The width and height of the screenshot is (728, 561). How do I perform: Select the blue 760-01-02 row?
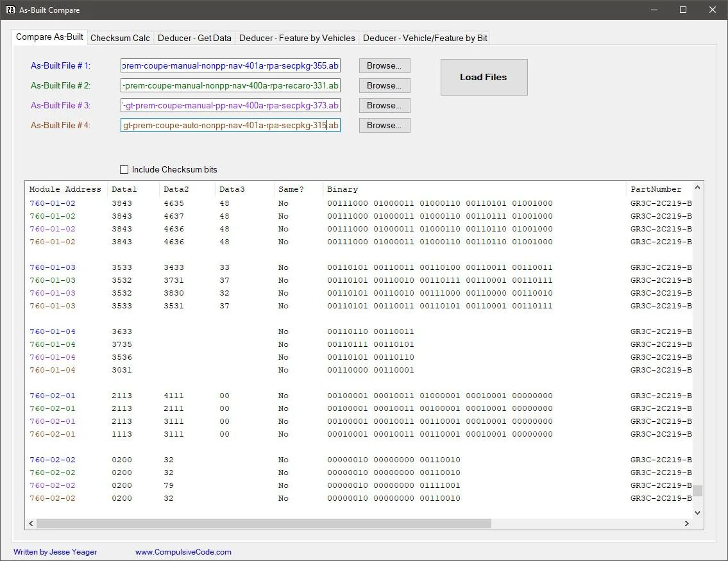[360, 203]
